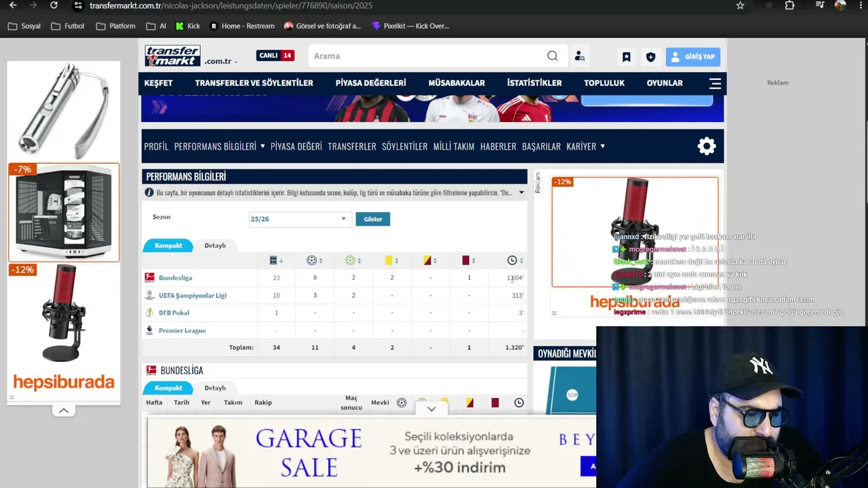Click goals ball icon in Bundesliga match table
Screen dimensions: 868x488
coord(401,403)
